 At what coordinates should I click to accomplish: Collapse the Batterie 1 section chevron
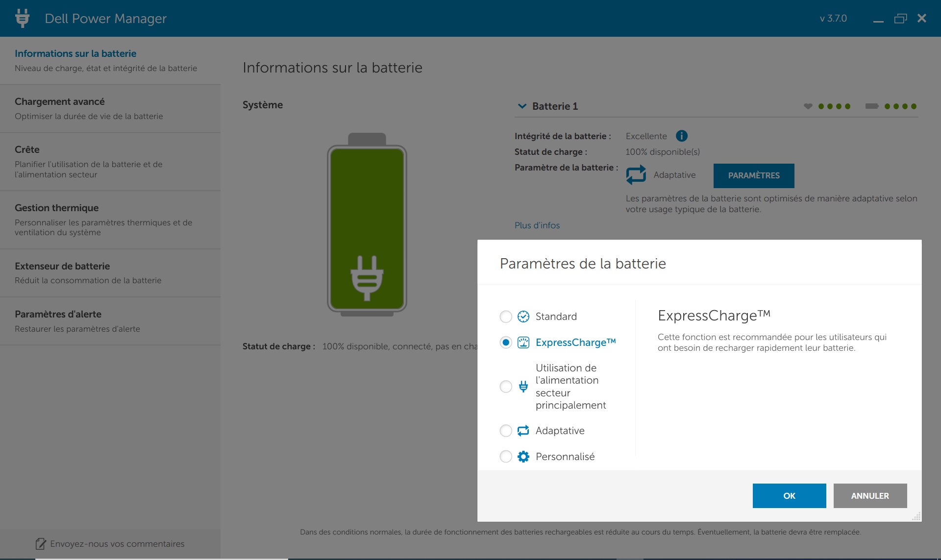pos(522,106)
